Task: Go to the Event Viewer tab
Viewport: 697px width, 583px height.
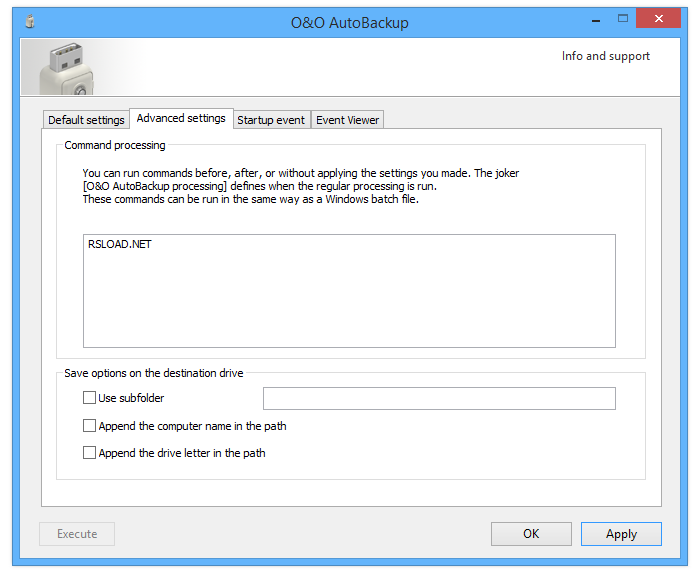Action: point(347,120)
